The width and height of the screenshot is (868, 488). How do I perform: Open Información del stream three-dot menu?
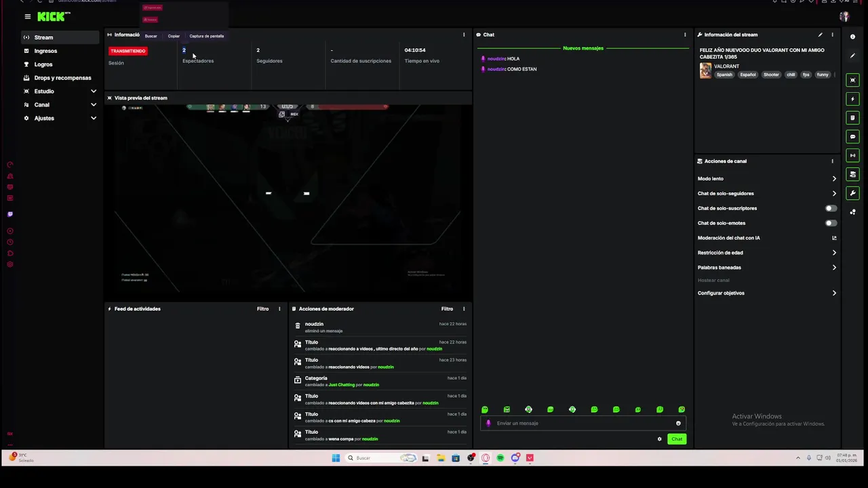pyautogui.click(x=832, y=35)
